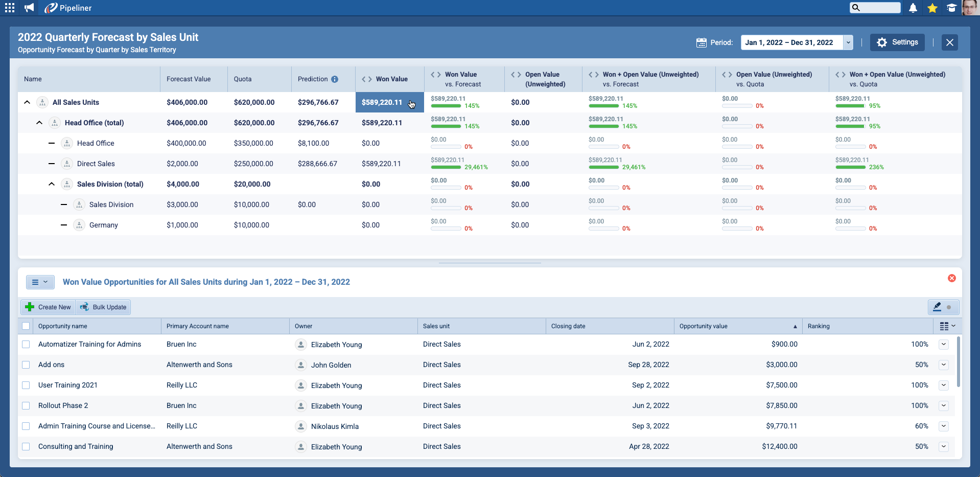
Task: Click the Prediction info icon
Action: 335,79
